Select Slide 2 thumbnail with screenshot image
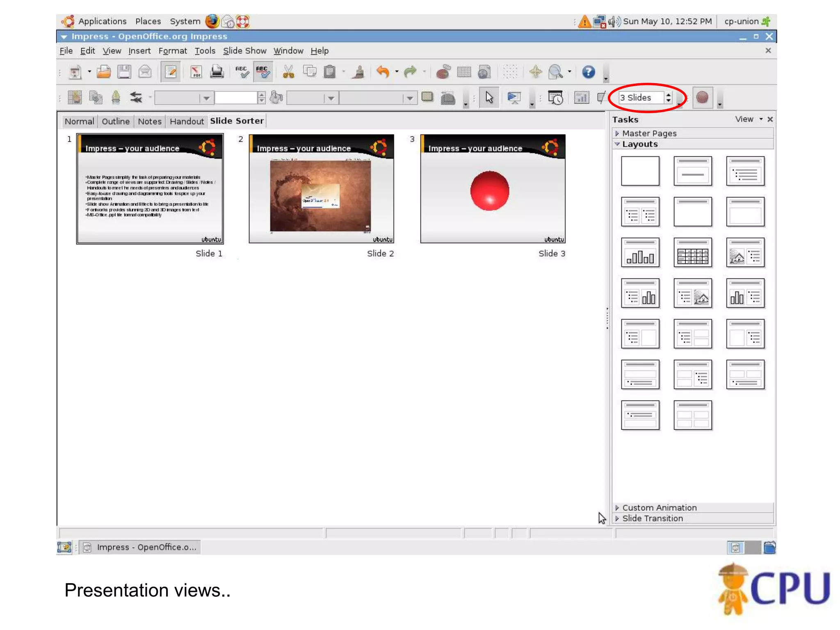 point(322,189)
